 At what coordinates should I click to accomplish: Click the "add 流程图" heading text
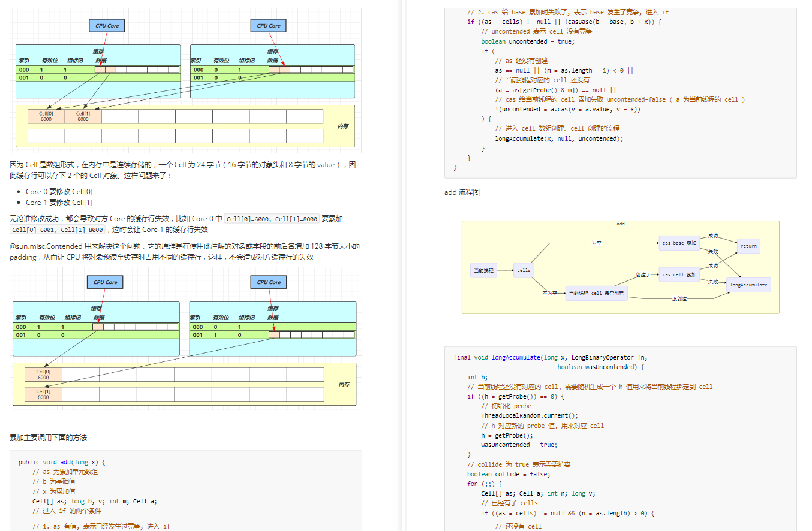(462, 192)
